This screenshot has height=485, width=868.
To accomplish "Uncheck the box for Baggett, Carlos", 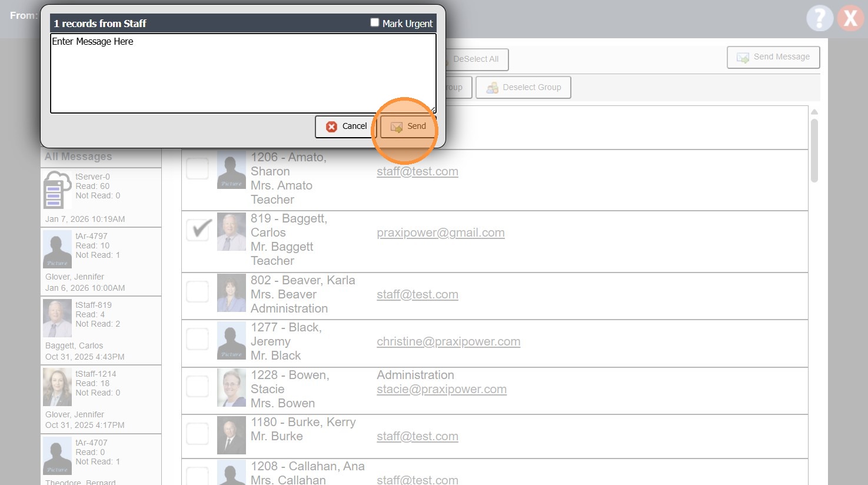I will (198, 230).
